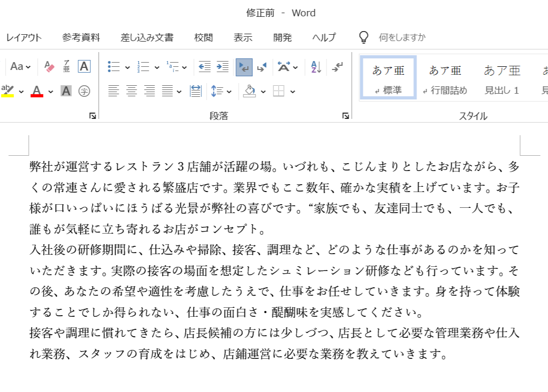Center align the paragraph
The width and height of the screenshot is (548, 392).
coord(131,91)
